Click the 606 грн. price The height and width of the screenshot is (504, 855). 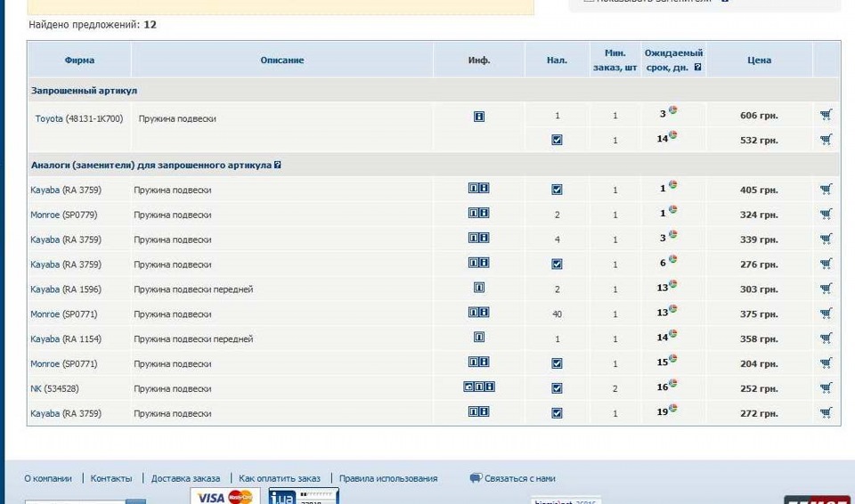pyautogui.click(x=759, y=116)
